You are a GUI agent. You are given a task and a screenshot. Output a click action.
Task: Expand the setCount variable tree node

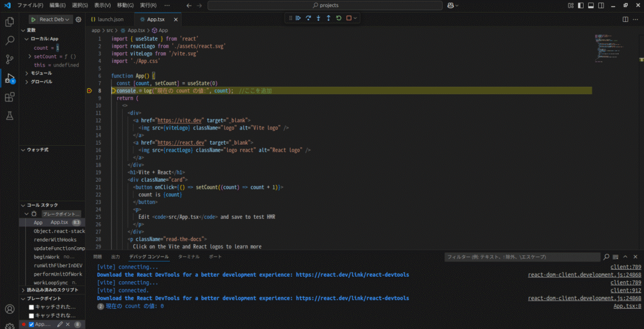[30, 57]
